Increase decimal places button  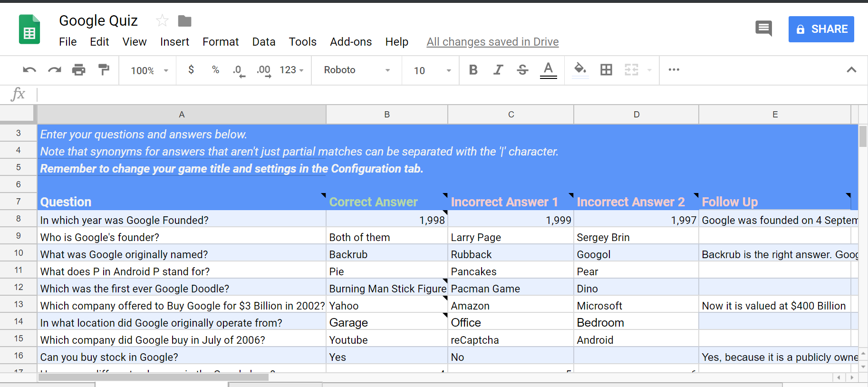point(264,71)
